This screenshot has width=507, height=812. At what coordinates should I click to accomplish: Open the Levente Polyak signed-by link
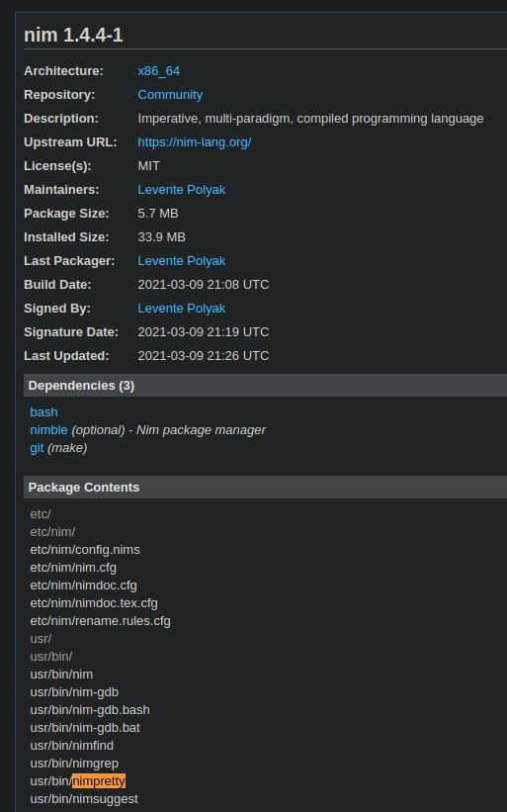coord(182,309)
